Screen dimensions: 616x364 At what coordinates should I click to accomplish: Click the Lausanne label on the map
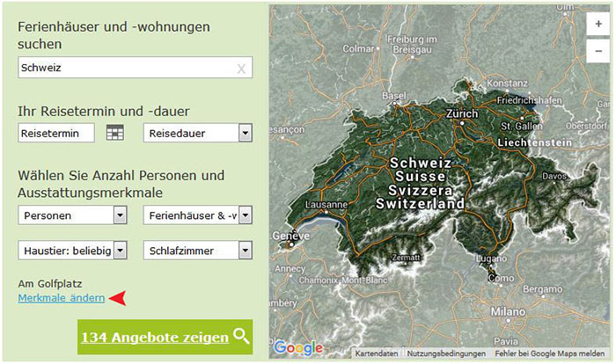tap(326, 205)
